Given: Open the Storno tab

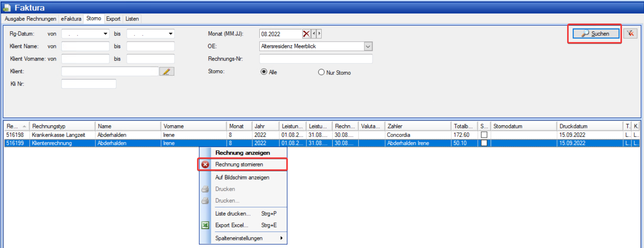Looking at the screenshot, I should 94,18.
